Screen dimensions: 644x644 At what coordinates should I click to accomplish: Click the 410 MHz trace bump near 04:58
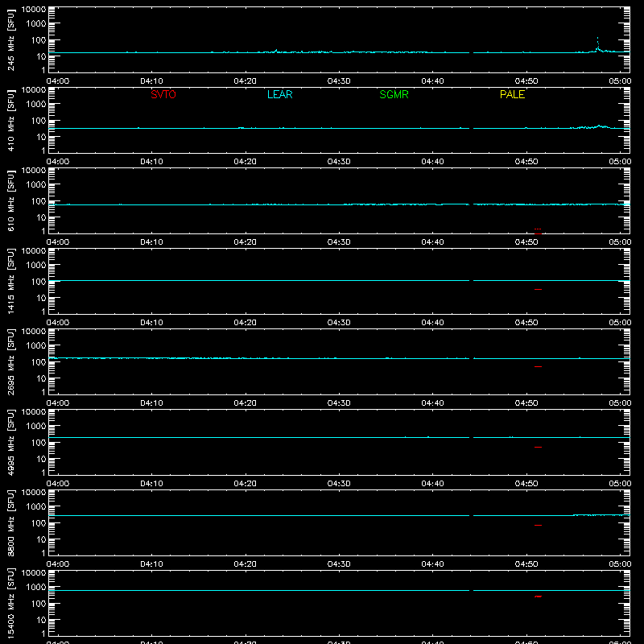(x=599, y=126)
